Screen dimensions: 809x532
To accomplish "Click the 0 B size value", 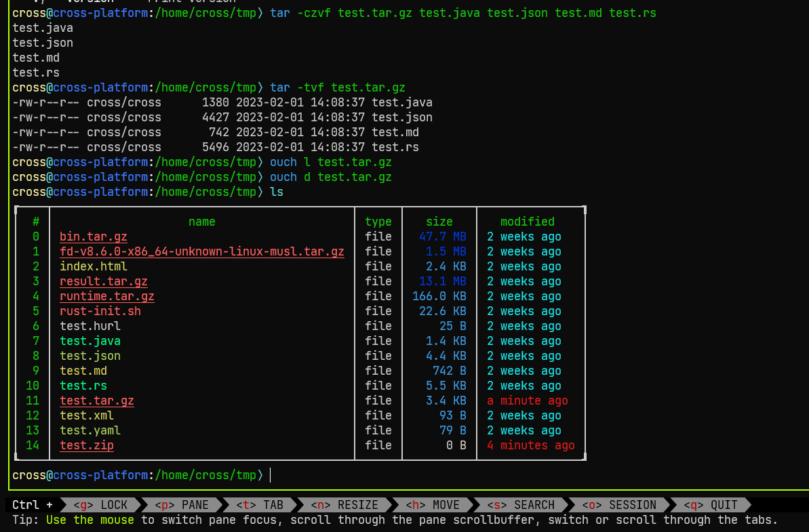I will point(456,445).
